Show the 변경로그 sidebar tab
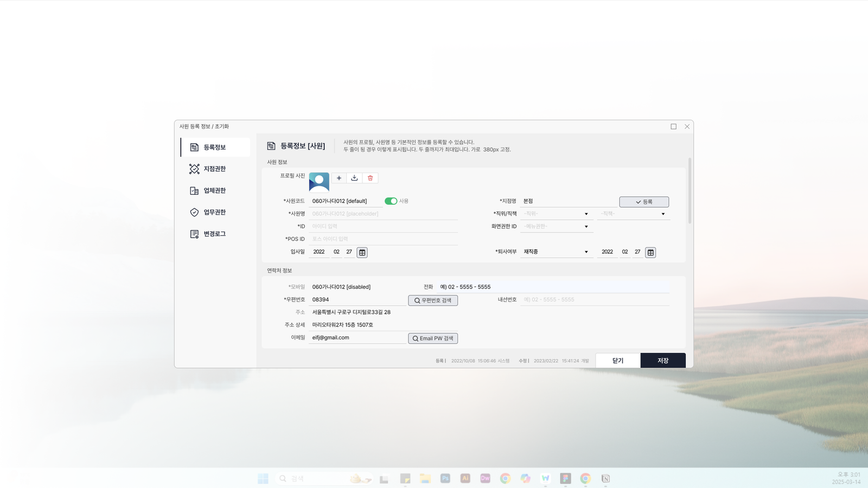The width and height of the screenshot is (868, 488). click(x=215, y=234)
